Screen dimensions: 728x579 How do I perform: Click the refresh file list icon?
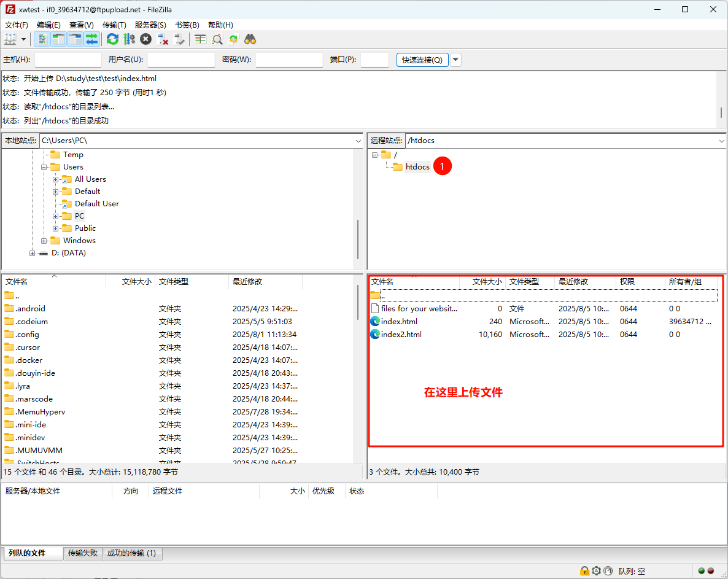point(112,39)
